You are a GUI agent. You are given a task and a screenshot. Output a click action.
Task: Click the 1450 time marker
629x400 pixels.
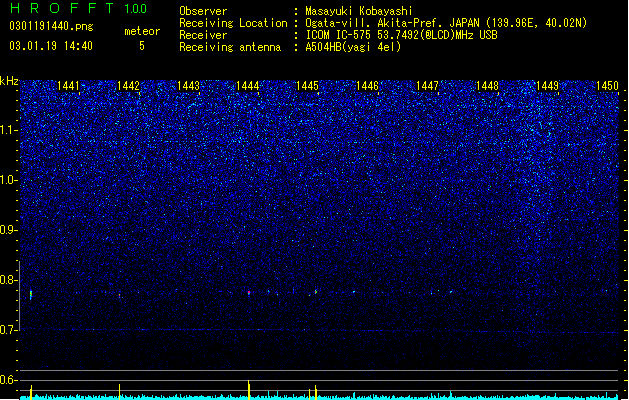point(607,86)
